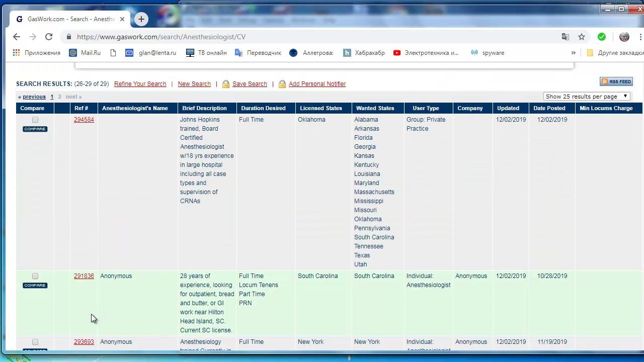Click the Add Personal Notifier link
The height and width of the screenshot is (362, 644).
click(x=317, y=84)
